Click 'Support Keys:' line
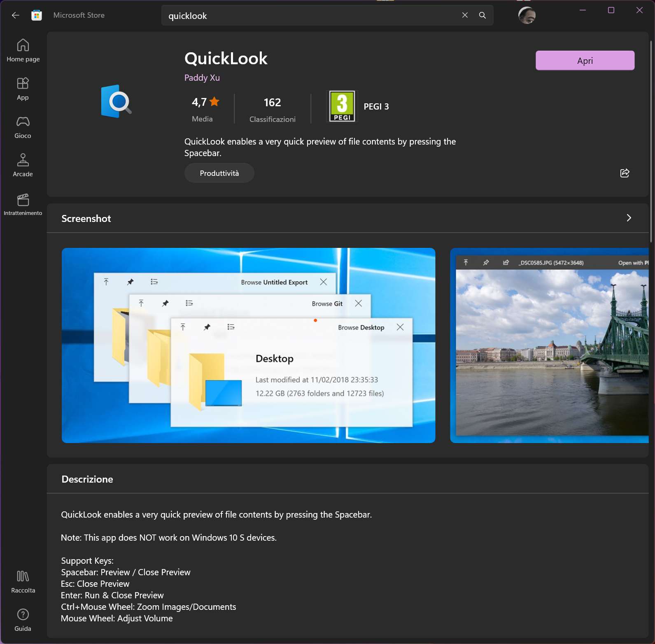The image size is (655, 644). click(87, 560)
